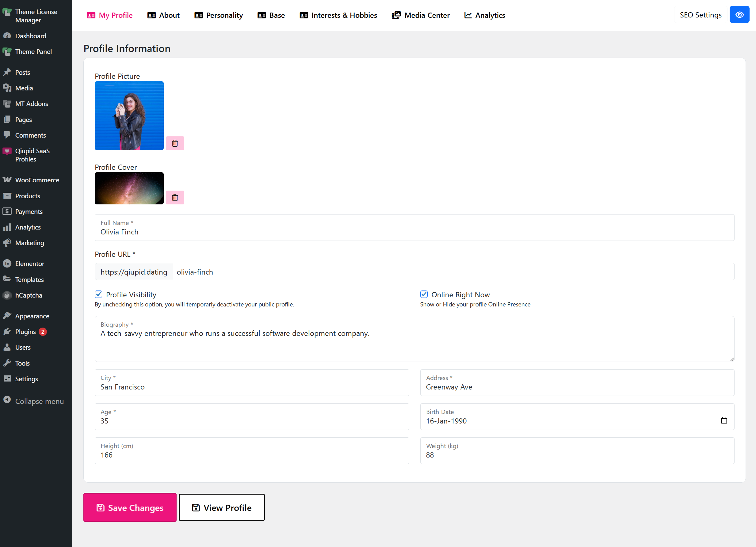Open Plugins with 2 updates badge
The height and width of the screenshot is (547, 756).
tap(25, 332)
